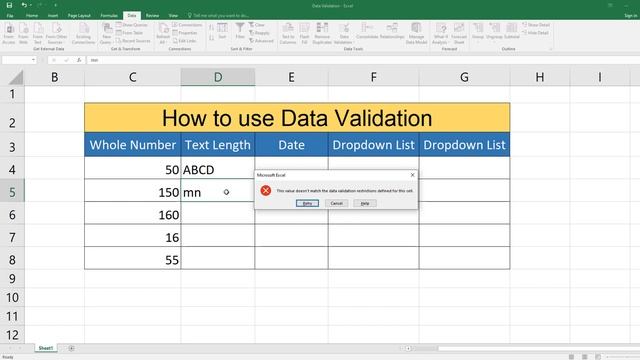Click the Sheet1 tab
640x360 pixels.
coord(46,348)
